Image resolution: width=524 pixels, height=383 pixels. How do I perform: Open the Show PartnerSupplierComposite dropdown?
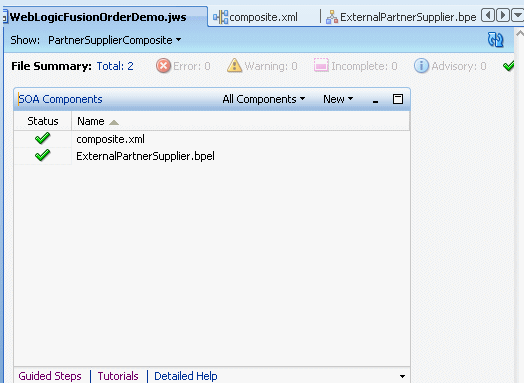pyautogui.click(x=115, y=40)
